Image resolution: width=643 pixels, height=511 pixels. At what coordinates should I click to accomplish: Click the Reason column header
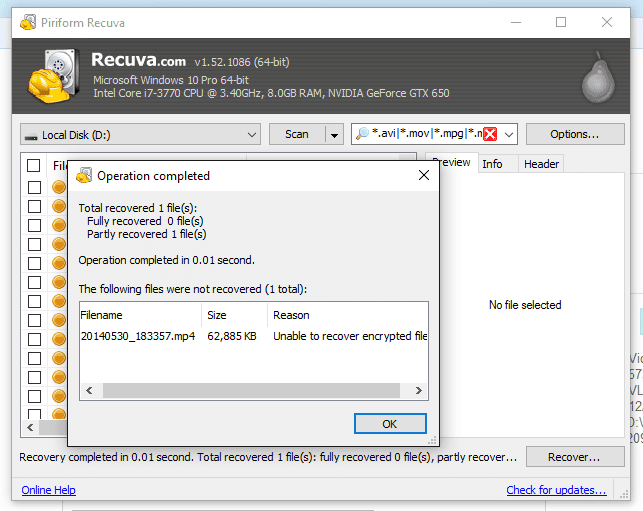pyautogui.click(x=348, y=315)
